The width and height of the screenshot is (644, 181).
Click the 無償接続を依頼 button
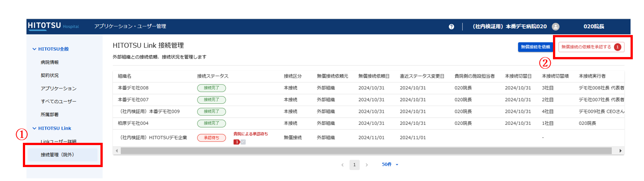click(535, 47)
